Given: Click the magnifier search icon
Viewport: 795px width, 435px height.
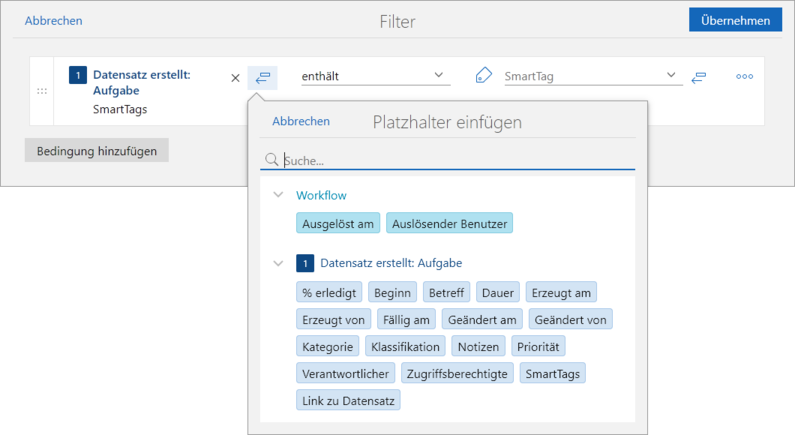Looking at the screenshot, I should tap(270, 159).
